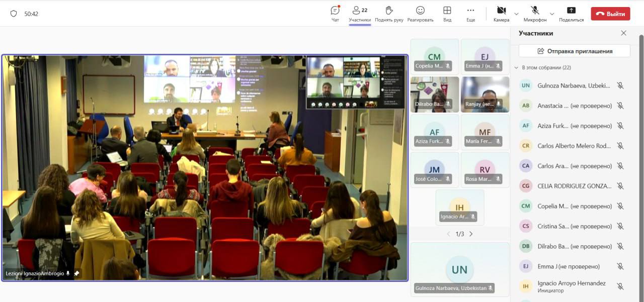Go to next page of participant tiles
This screenshot has height=302, width=644.
coord(471,234)
